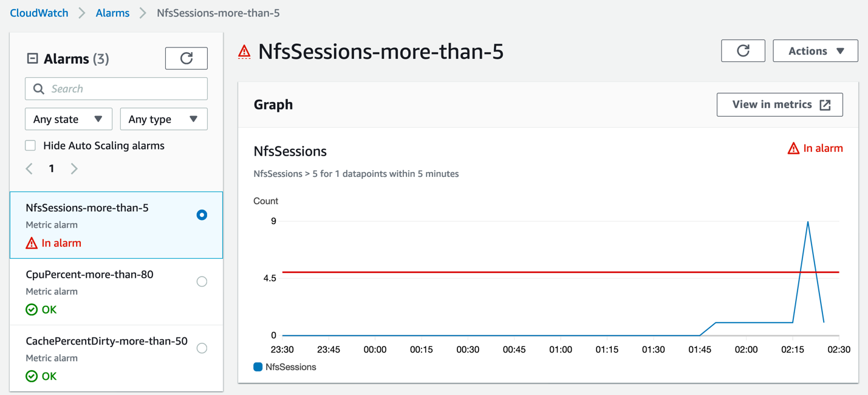
Task: Click OK check icon under CpuPercent-more-than-80
Action: point(32,310)
